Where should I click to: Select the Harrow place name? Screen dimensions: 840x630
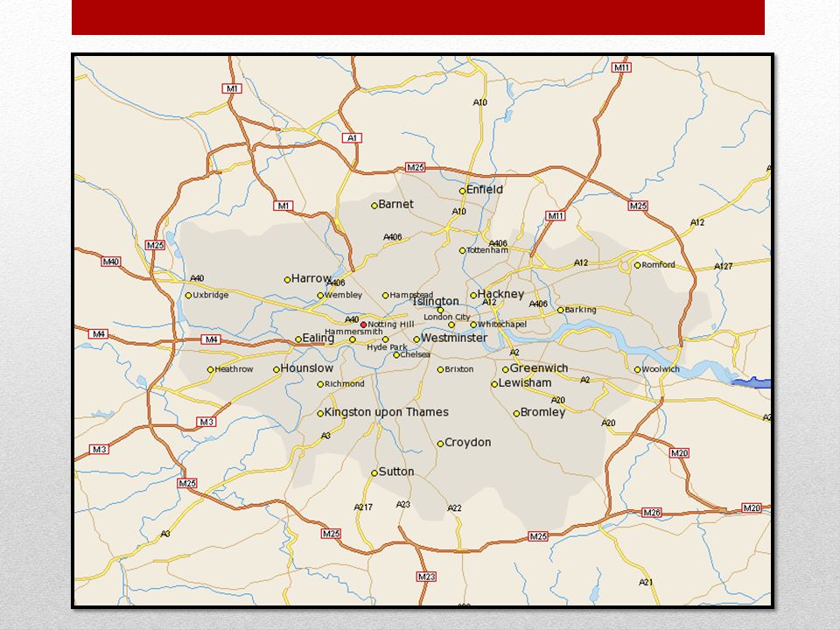click(311, 278)
